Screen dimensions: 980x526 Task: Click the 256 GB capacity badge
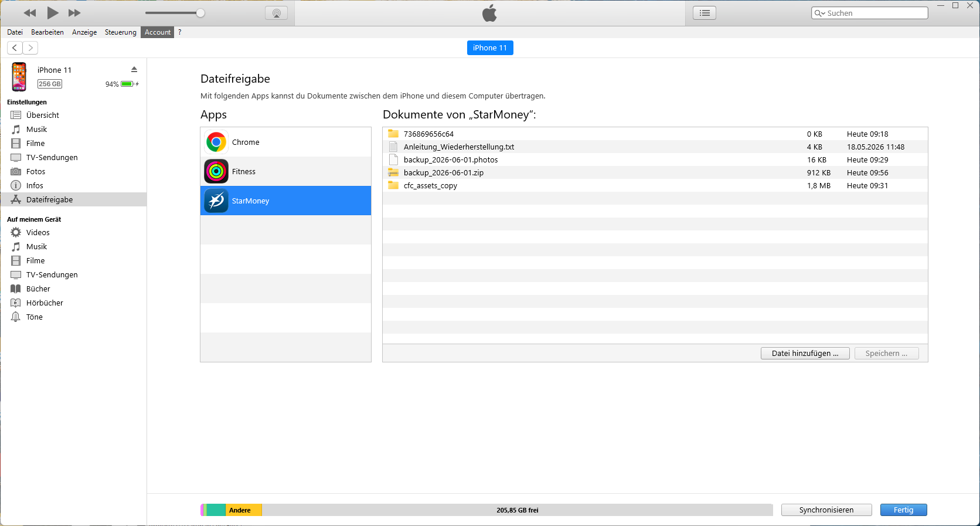click(x=50, y=84)
